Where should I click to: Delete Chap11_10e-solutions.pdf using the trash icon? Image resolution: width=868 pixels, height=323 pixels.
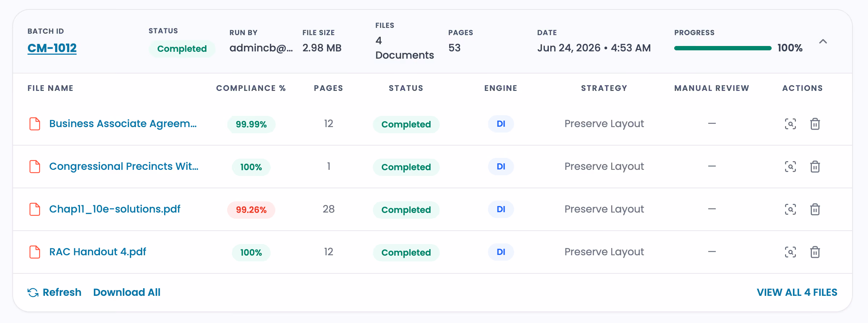[x=815, y=209]
